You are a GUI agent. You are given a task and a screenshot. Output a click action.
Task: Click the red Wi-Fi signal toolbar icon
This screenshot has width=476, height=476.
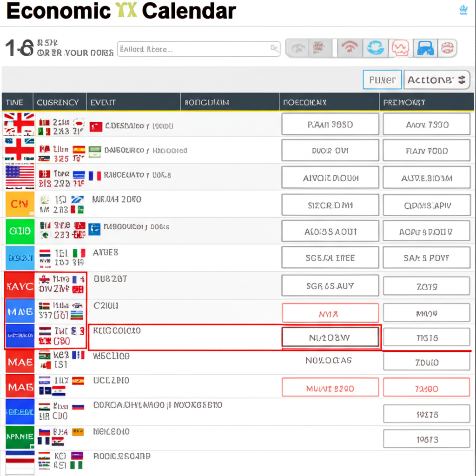(350, 48)
